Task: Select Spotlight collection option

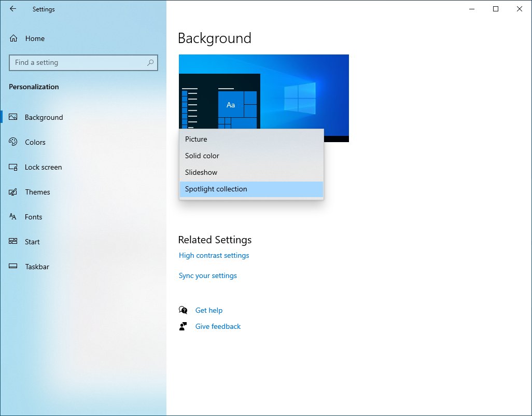Action: point(216,189)
